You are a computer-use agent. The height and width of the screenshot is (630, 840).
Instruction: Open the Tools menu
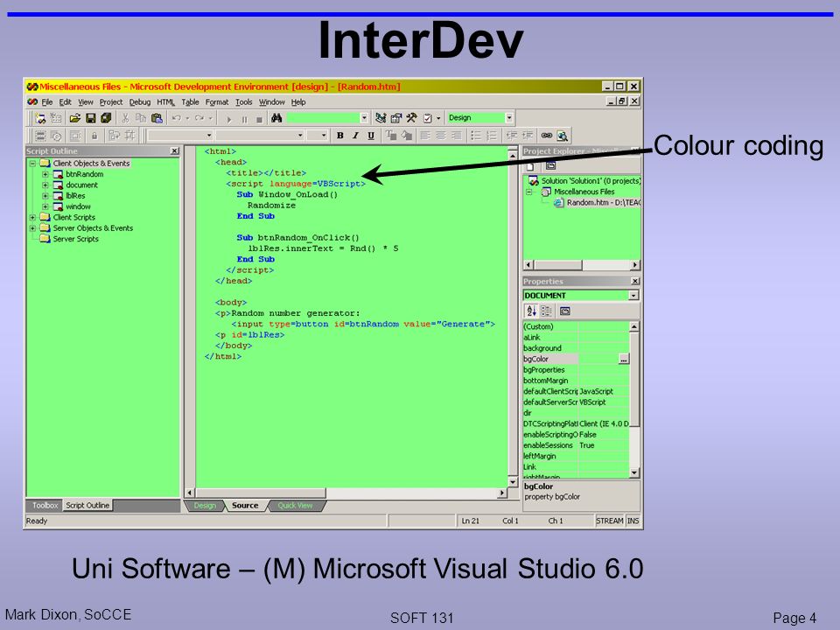click(x=244, y=101)
